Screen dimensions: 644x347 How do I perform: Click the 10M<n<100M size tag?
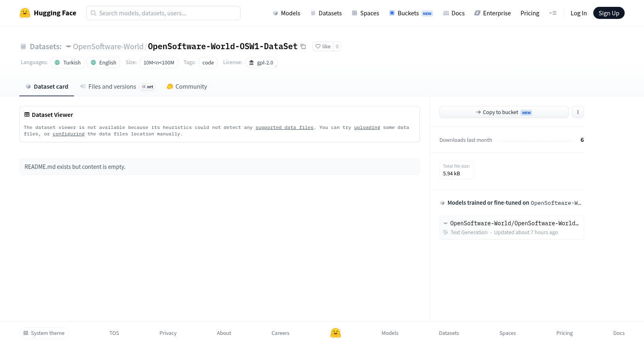click(159, 62)
